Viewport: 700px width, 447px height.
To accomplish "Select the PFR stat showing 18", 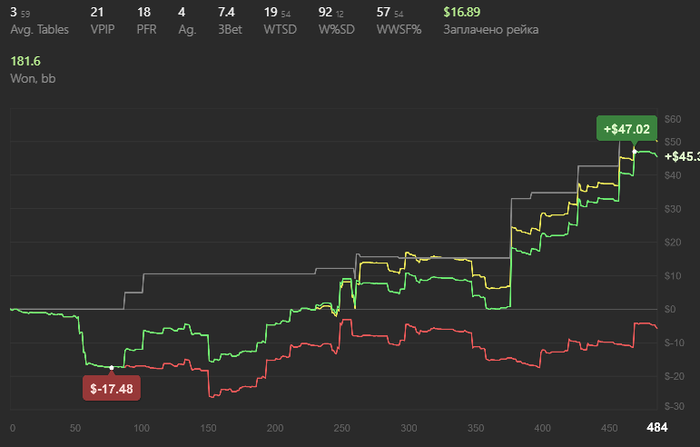I will click(x=143, y=12).
